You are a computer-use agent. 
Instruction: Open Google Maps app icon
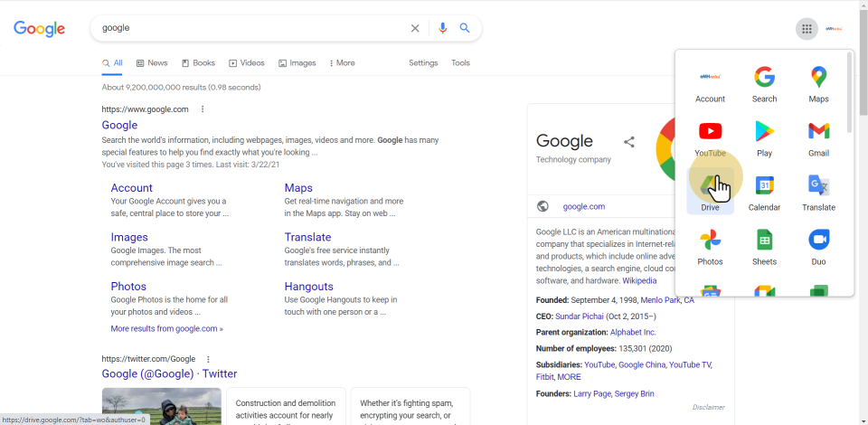pos(818,85)
